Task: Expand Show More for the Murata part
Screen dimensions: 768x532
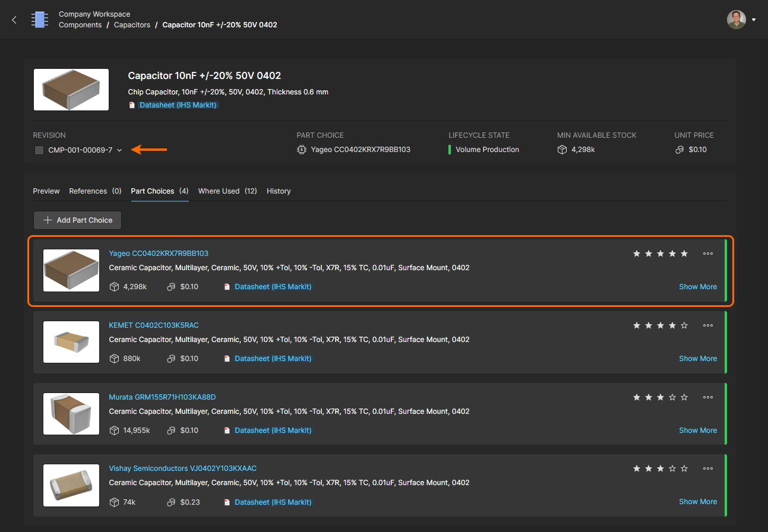Action: [x=698, y=430]
